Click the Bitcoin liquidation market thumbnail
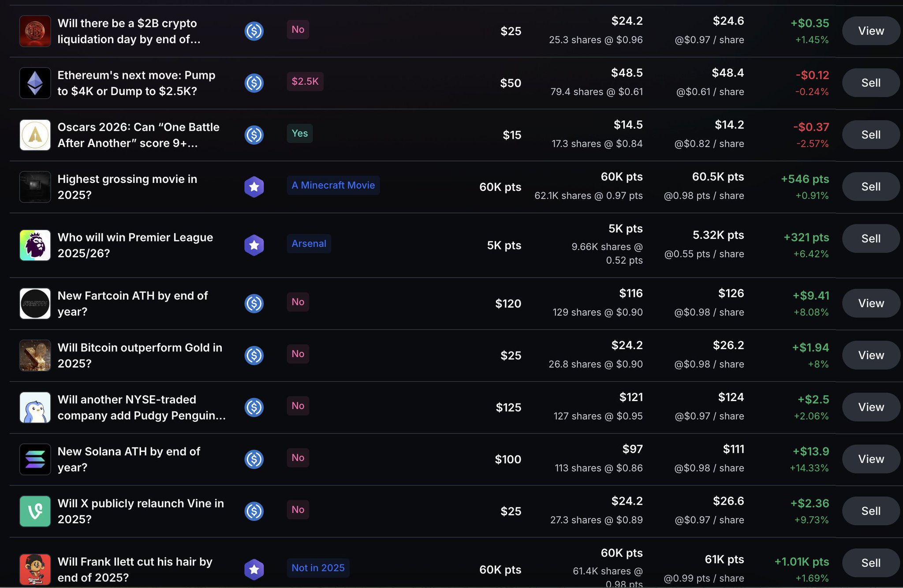Screen dimensions: 903x588 pyautogui.click(x=35, y=31)
